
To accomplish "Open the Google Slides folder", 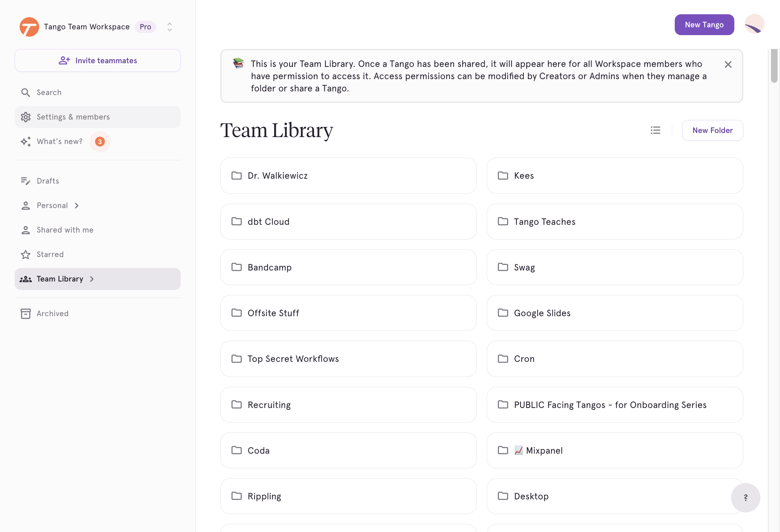I will 615,313.
